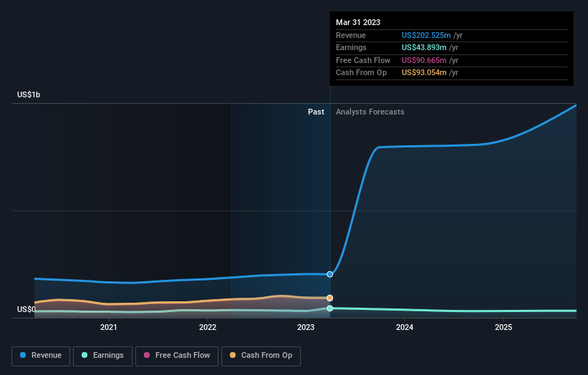Click the 2023 x-axis label

pos(306,327)
